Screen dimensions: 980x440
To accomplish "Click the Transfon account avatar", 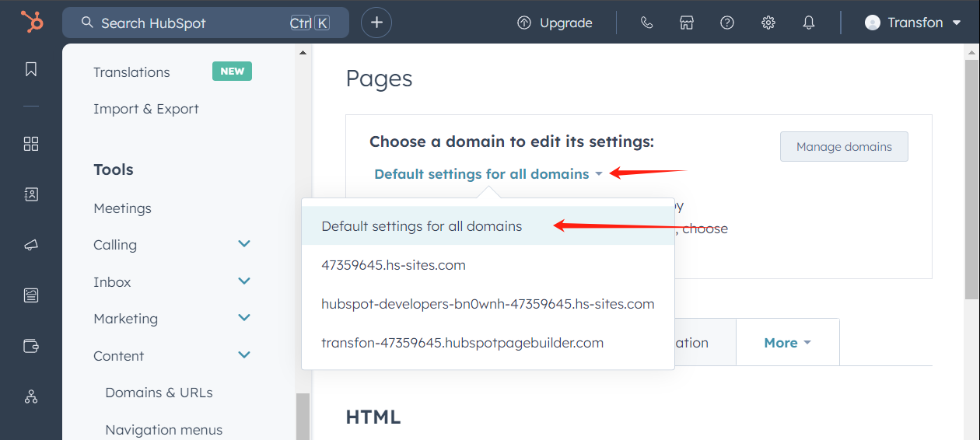I will pyautogui.click(x=873, y=23).
